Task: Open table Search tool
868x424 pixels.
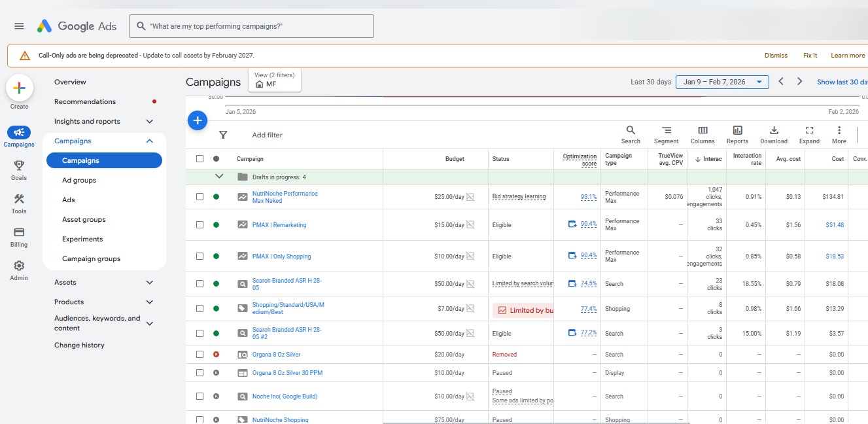Action: 631,135
